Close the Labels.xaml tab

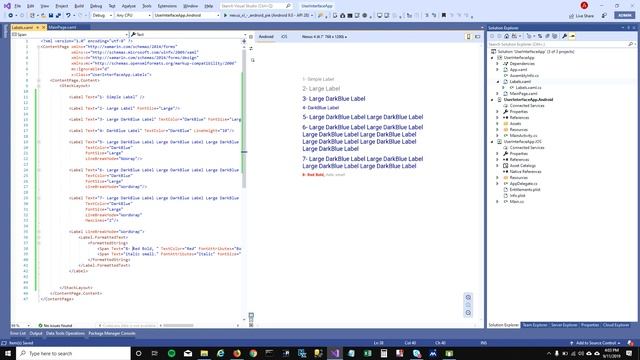44,27
